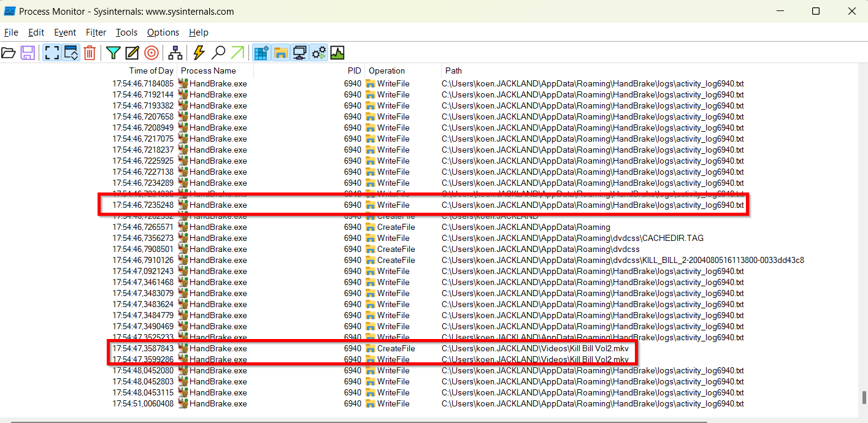
Task: Select the row at 17:54:47,0921243
Action: (428, 271)
